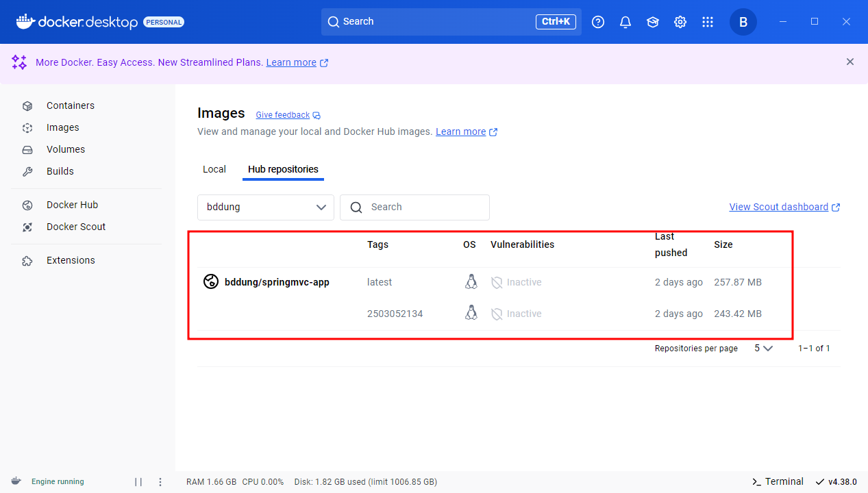This screenshot has width=868, height=493.
Task: Open the B user account avatar
Action: click(743, 22)
